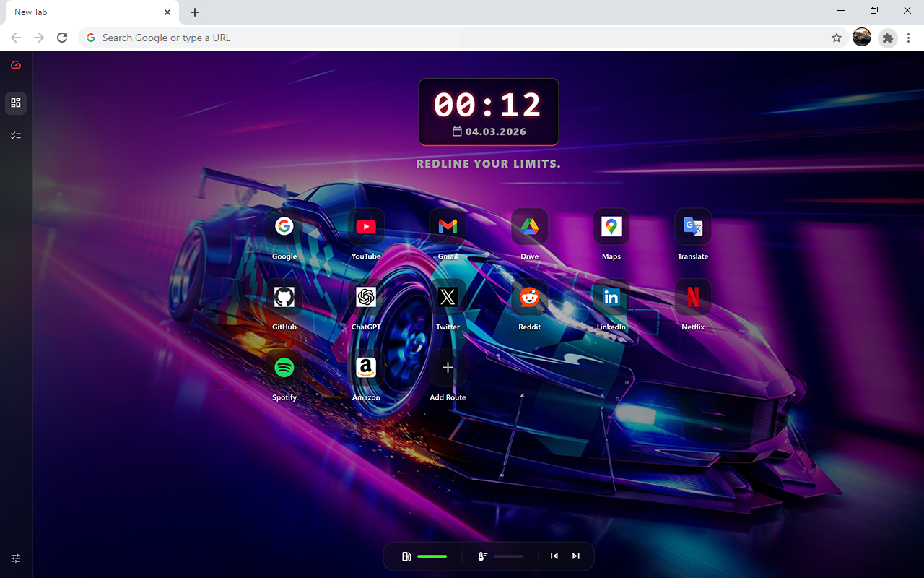Skip to the previous wallpaper
The image size is (924, 578).
click(554, 556)
